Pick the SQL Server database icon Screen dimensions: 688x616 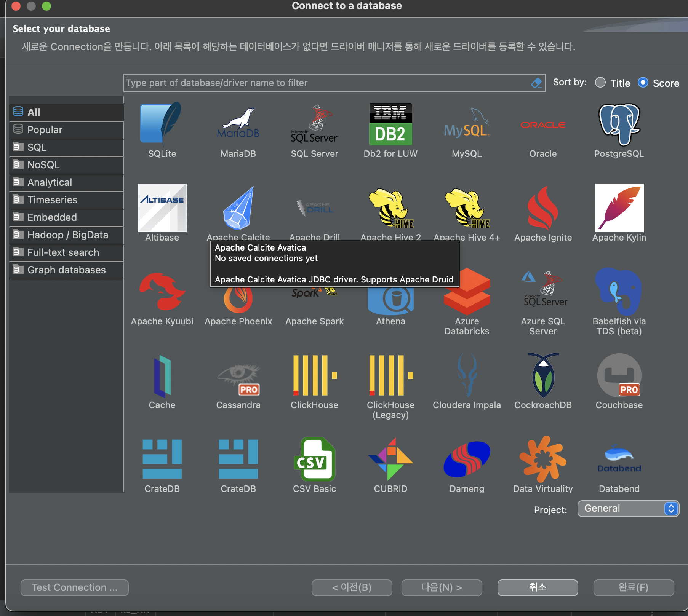coord(314,124)
